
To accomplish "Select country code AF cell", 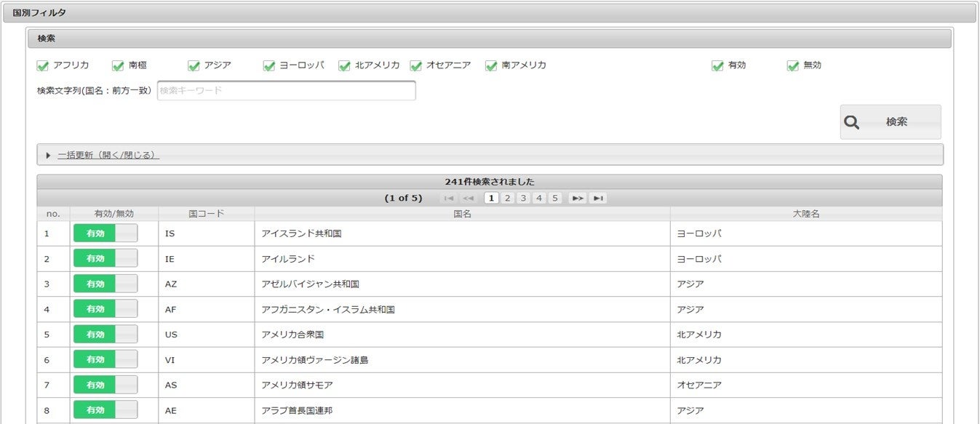I will (x=207, y=309).
